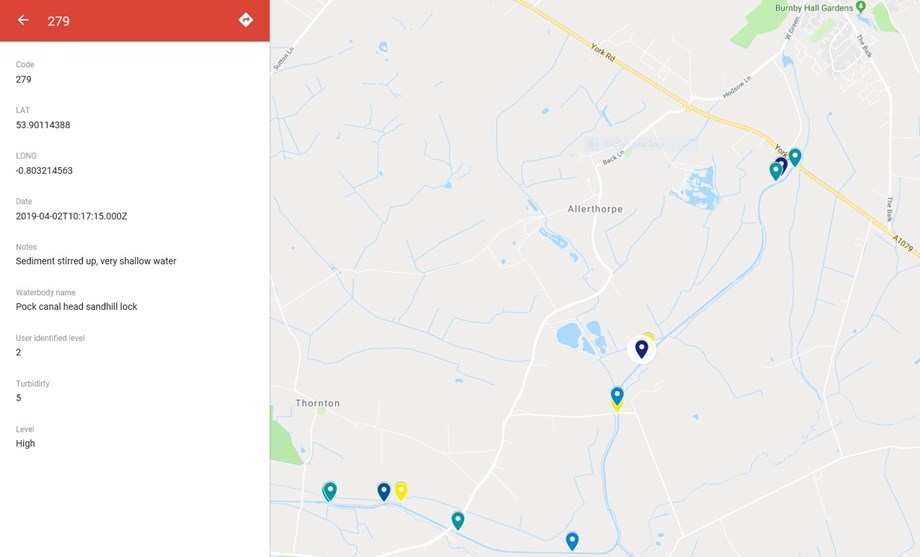Image resolution: width=920 pixels, height=557 pixels.
Task: Select the latitude value 53.90114388
Action: (43, 125)
